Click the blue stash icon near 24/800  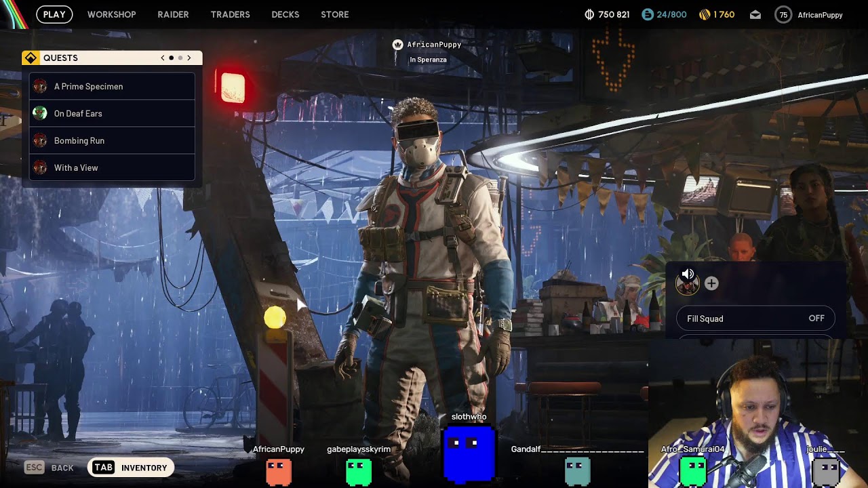coord(648,14)
